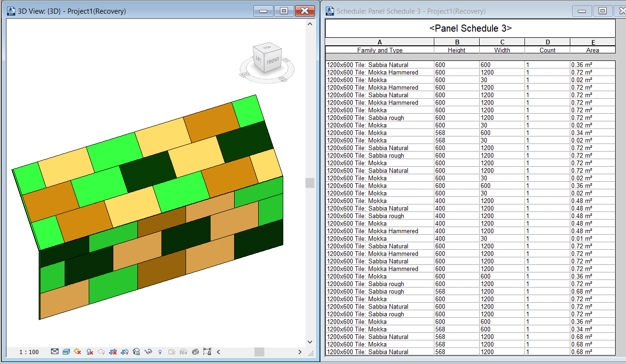The width and height of the screenshot is (626, 364).
Task: Click the Height column header
Action: point(457,50)
